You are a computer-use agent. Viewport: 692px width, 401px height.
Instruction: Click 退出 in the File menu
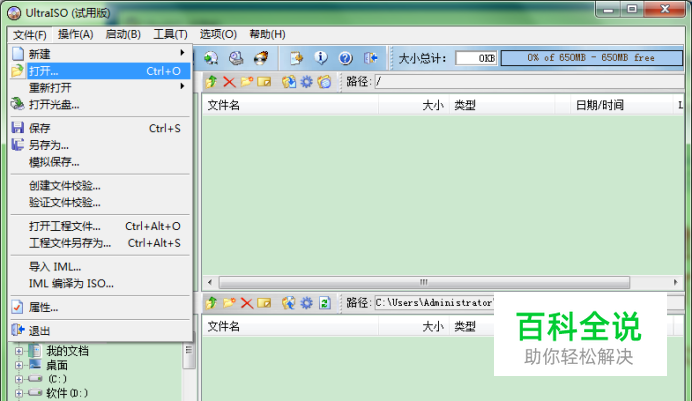point(101,331)
